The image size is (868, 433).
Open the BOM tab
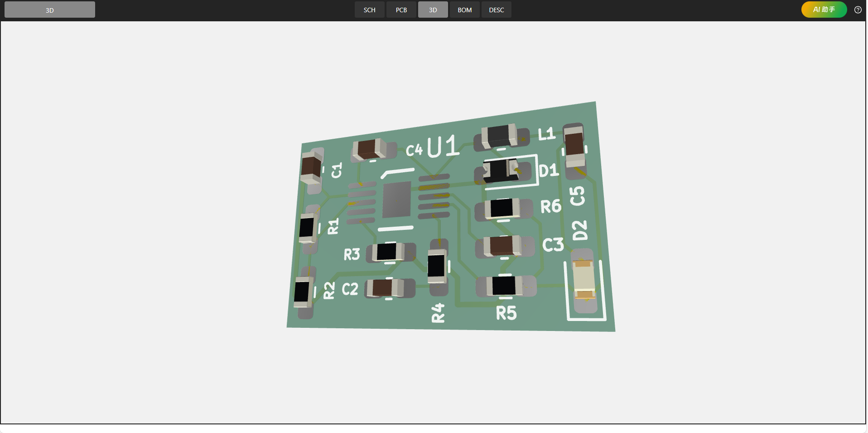(x=464, y=10)
